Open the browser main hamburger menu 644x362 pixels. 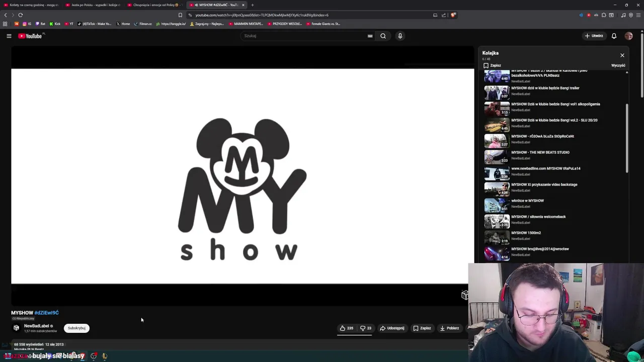click(x=638, y=15)
